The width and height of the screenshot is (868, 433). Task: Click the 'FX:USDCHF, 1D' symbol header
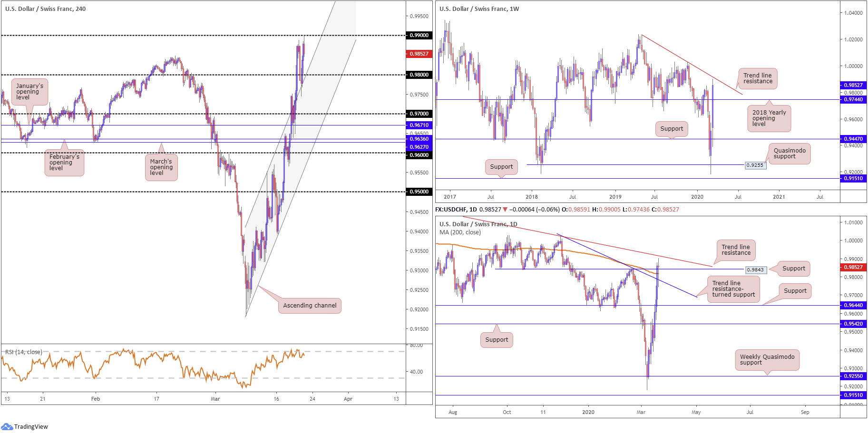(x=456, y=209)
